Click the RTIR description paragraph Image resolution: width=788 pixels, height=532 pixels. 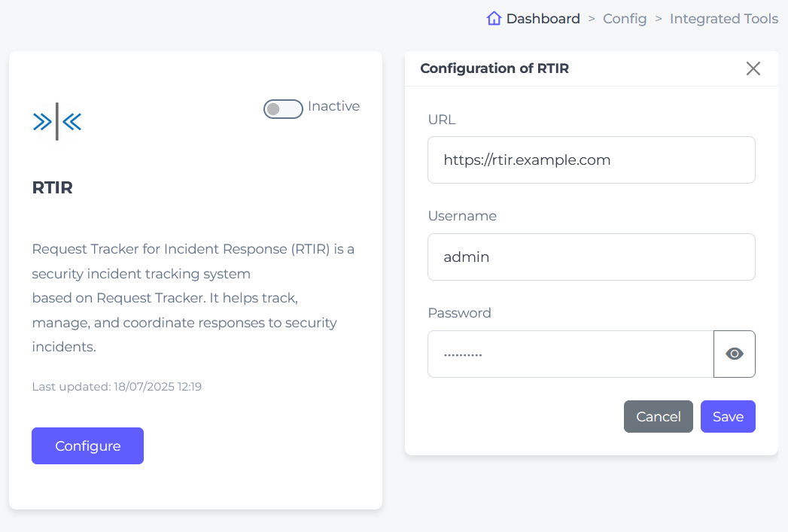point(193,298)
